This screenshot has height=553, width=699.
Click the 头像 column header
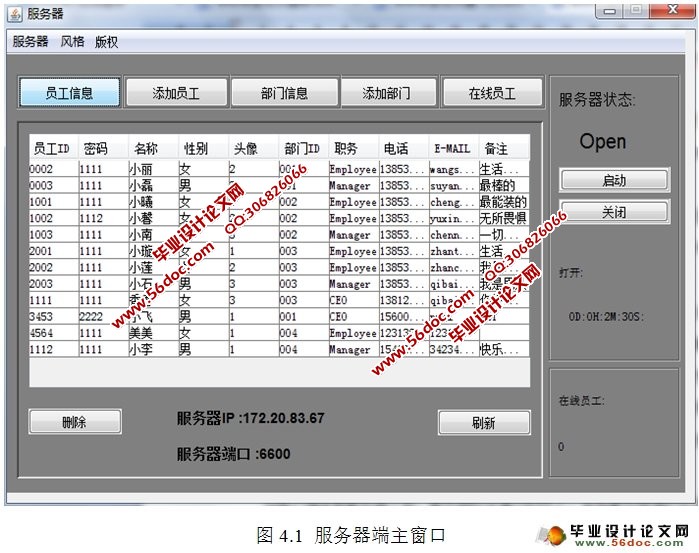(253, 149)
